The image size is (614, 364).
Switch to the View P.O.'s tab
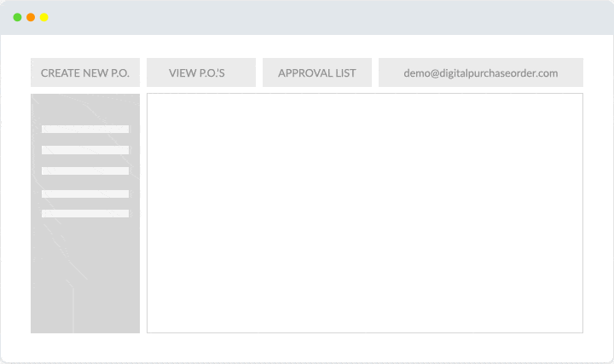point(201,72)
